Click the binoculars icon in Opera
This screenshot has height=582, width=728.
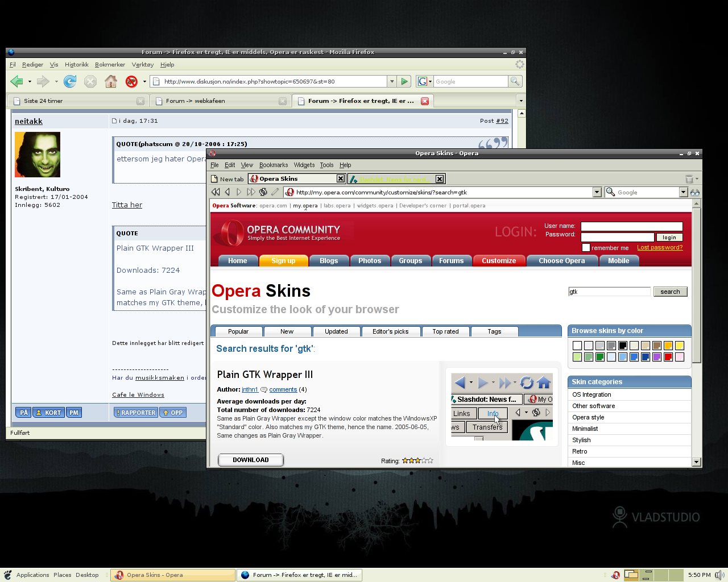tap(695, 192)
